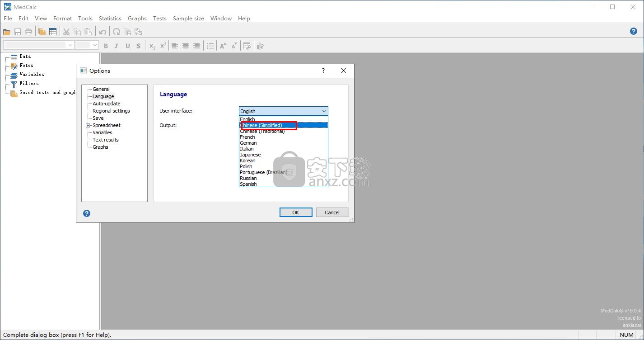Open the spreadsheet grid icon

pos(53,32)
